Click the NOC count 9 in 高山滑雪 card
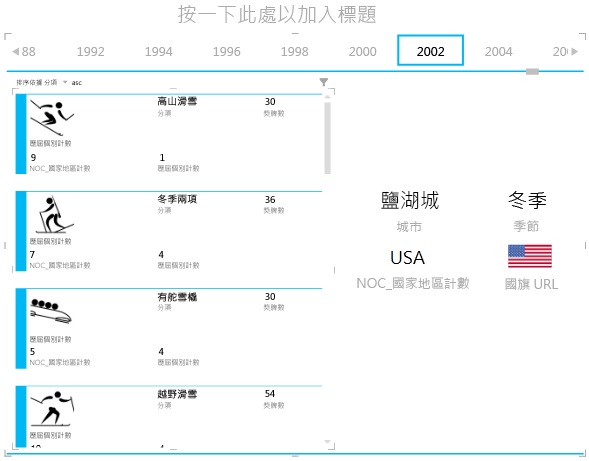Image resolution: width=589 pixels, height=461 pixels. [x=33, y=157]
